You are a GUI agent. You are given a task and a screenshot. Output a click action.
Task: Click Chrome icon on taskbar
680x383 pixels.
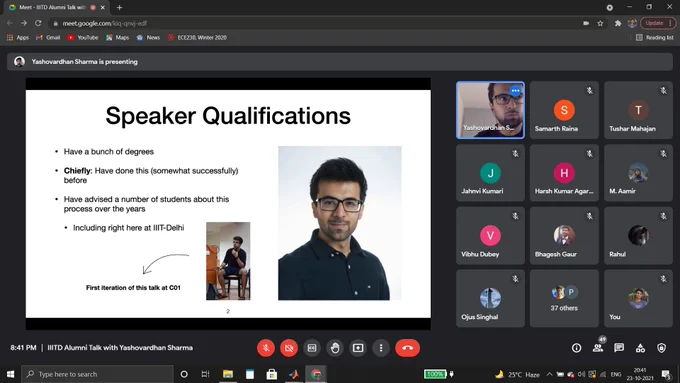tap(316, 374)
